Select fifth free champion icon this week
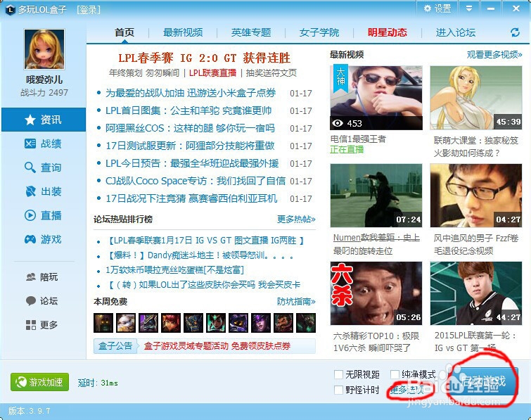This screenshot has width=531, height=420. (x=193, y=323)
